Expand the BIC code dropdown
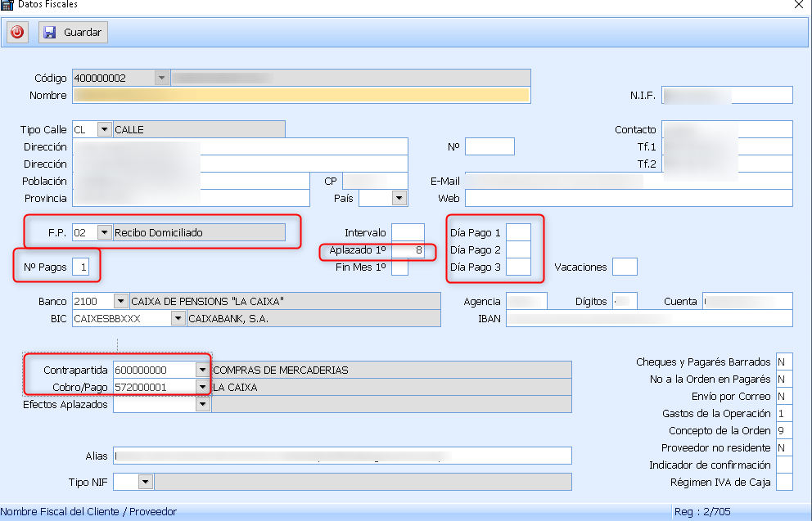This screenshot has width=812, height=521. pos(178,318)
